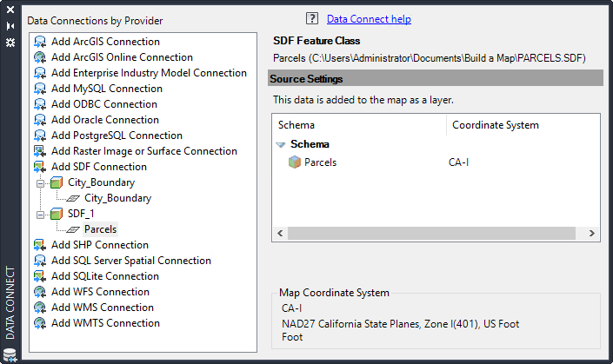Collapse the SDF_1 connection node
Viewport: 613px width, 364px height.
pos(40,214)
